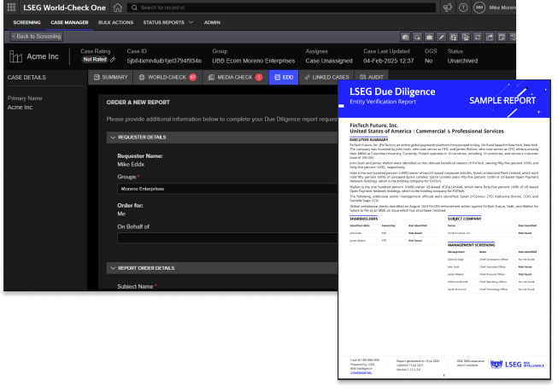This screenshot has height=392, width=558.
Task: Open the announcements megaphone icon
Action: click(446, 8)
